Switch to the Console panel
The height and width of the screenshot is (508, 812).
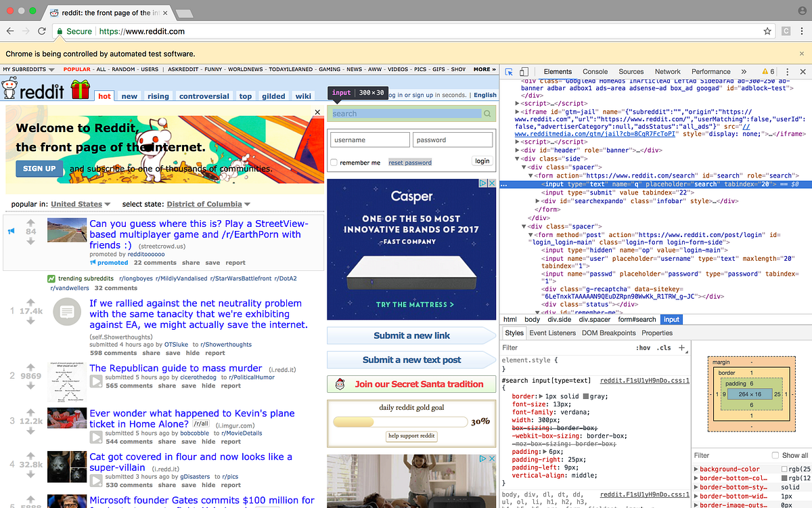(x=595, y=71)
